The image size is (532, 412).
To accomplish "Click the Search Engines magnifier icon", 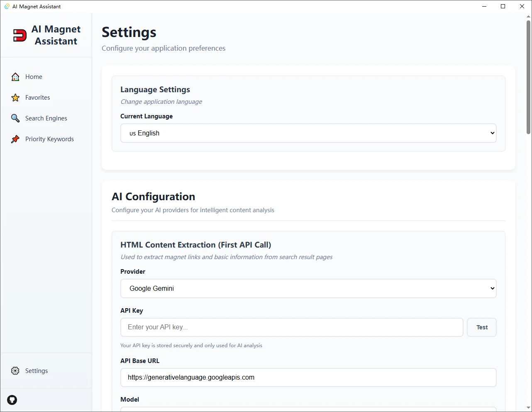I will (x=15, y=118).
